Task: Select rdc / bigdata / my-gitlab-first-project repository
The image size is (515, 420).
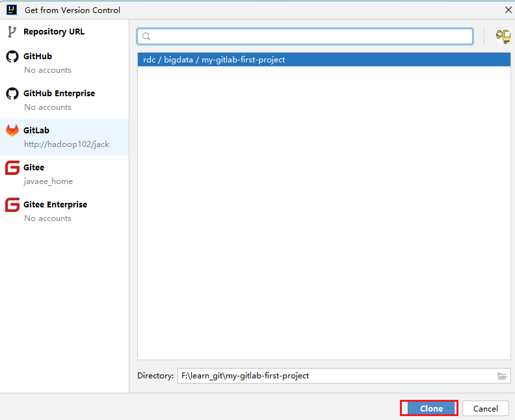Action: (x=324, y=60)
